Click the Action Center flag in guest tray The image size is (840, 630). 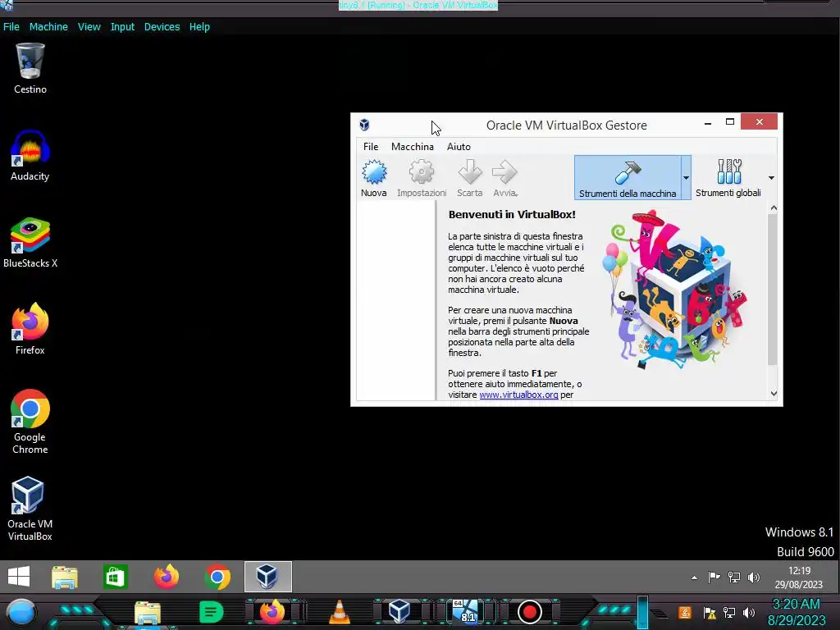(714, 577)
